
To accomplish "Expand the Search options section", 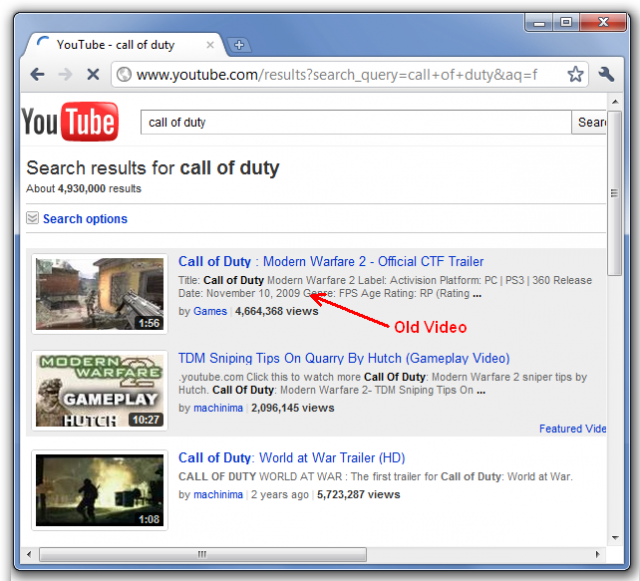I will point(84,219).
